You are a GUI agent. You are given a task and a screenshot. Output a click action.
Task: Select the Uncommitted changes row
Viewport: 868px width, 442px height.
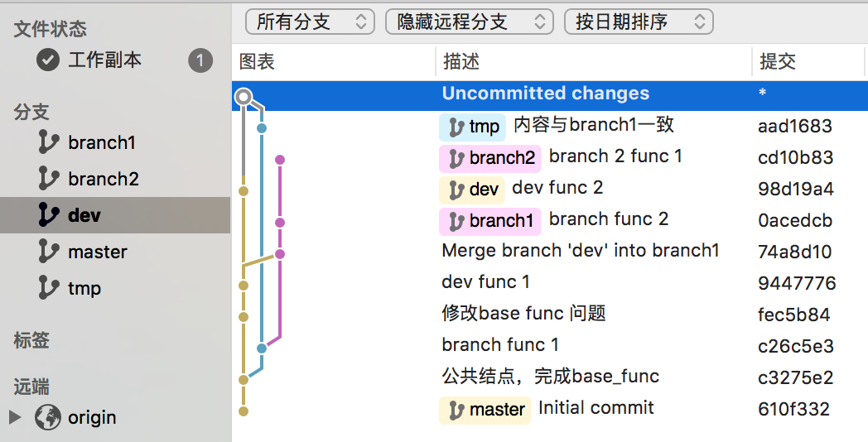point(545,94)
